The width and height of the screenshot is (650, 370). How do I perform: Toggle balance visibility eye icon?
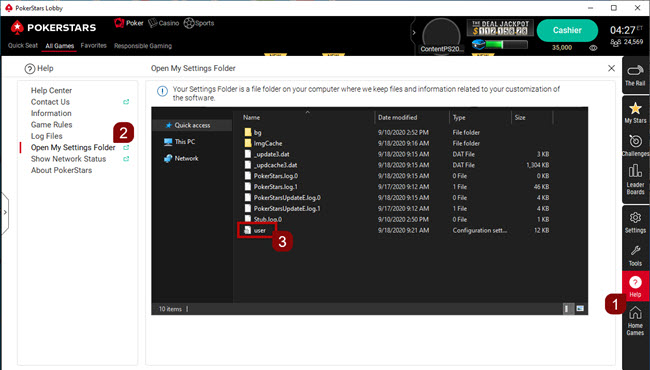pos(593,48)
